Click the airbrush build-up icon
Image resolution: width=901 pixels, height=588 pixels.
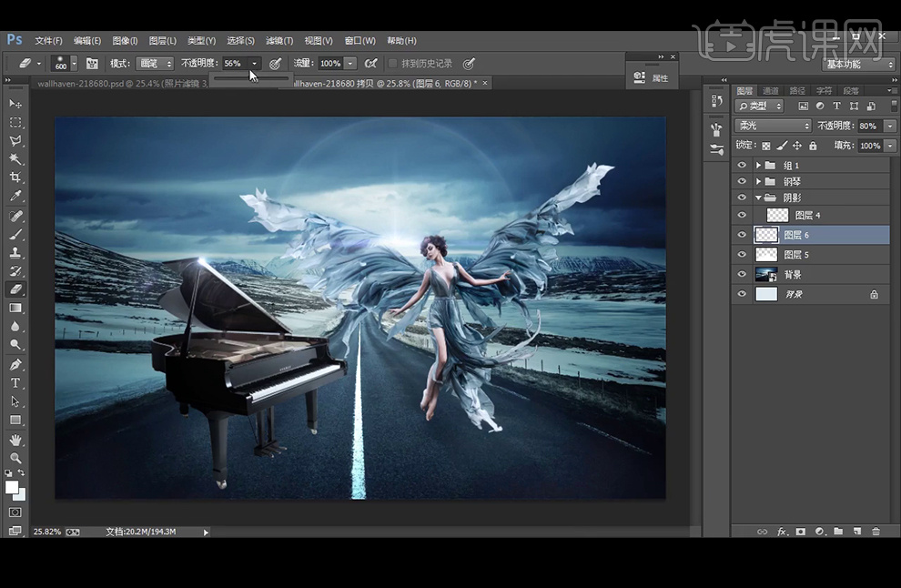tap(371, 63)
